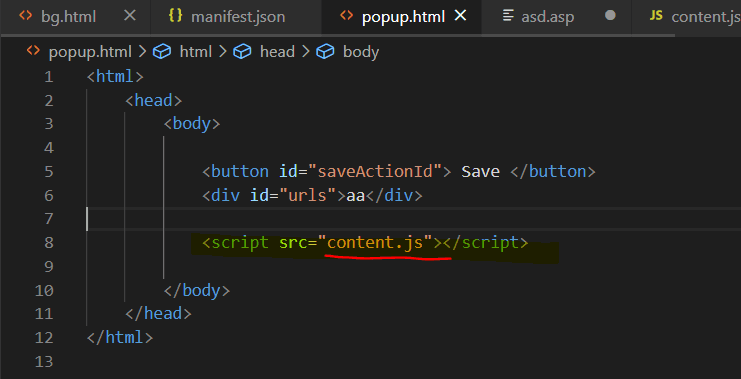Screen dimensions: 741x379
Task: Place cursor in saveActionId attribute value
Action: 376,172
